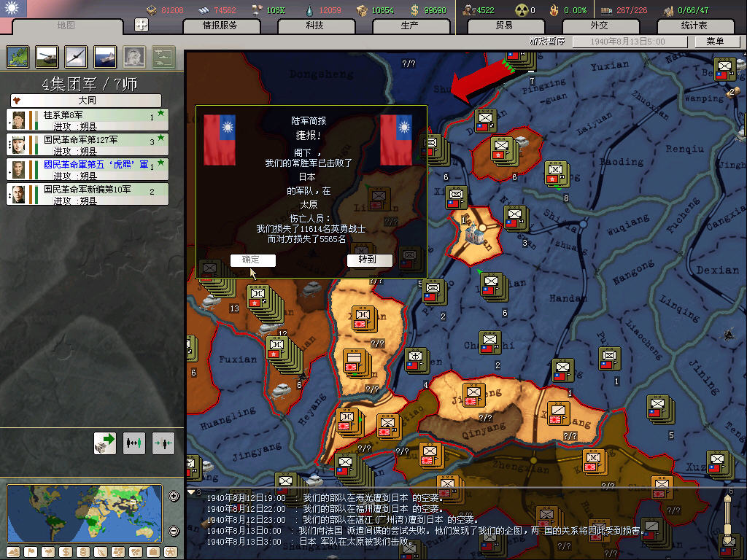This screenshot has width=747, height=560.
Task: Select the 国民革命军第127军 unit row
Action: pyautogui.click(x=88, y=145)
